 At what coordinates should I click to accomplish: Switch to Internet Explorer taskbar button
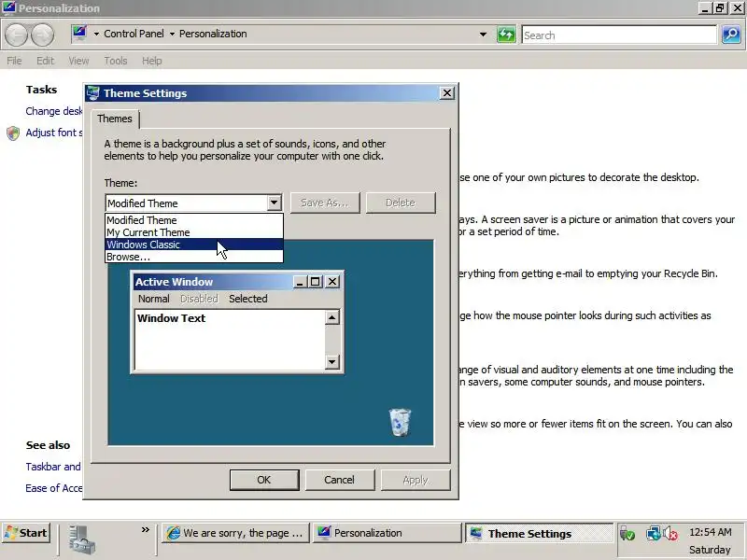tap(235, 533)
